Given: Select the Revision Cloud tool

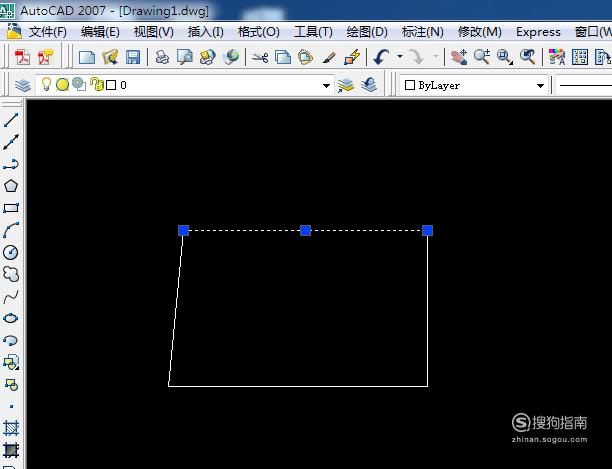Looking at the screenshot, I should click(x=11, y=274).
